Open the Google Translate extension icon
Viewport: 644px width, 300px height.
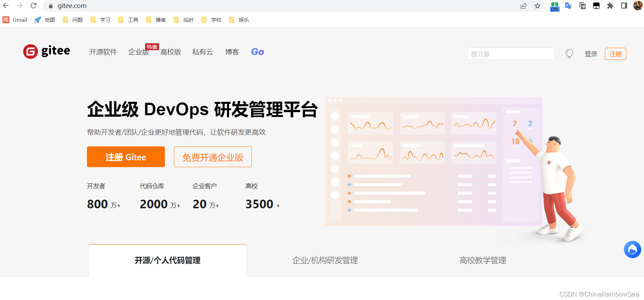click(x=568, y=6)
